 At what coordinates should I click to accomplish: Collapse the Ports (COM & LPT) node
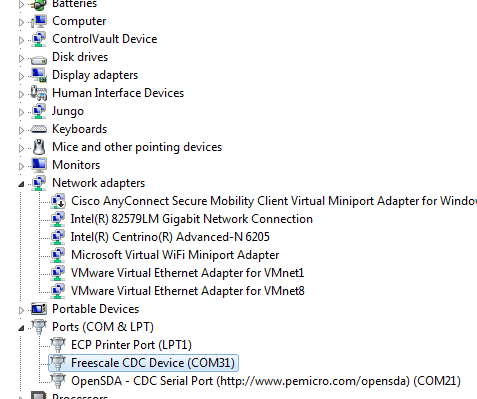pyautogui.click(x=21, y=328)
